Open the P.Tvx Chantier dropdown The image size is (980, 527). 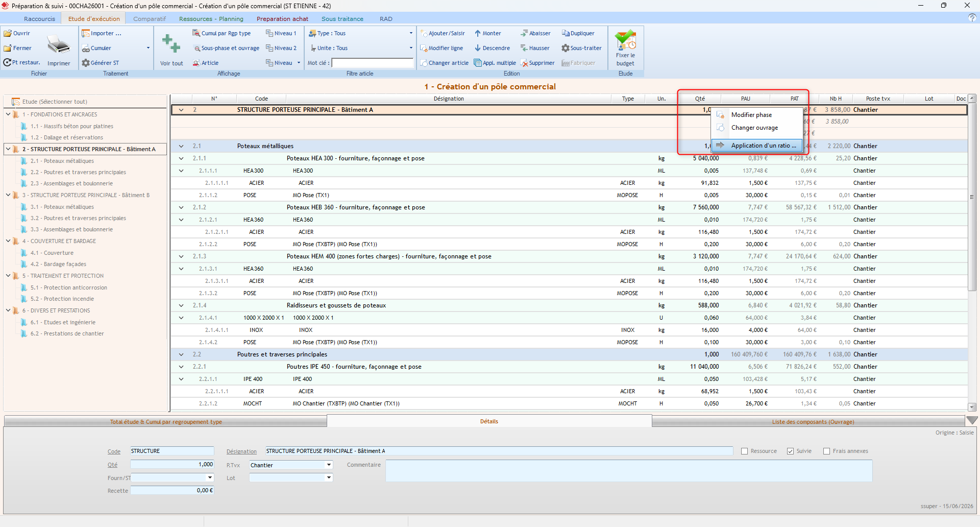pyautogui.click(x=329, y=465)
